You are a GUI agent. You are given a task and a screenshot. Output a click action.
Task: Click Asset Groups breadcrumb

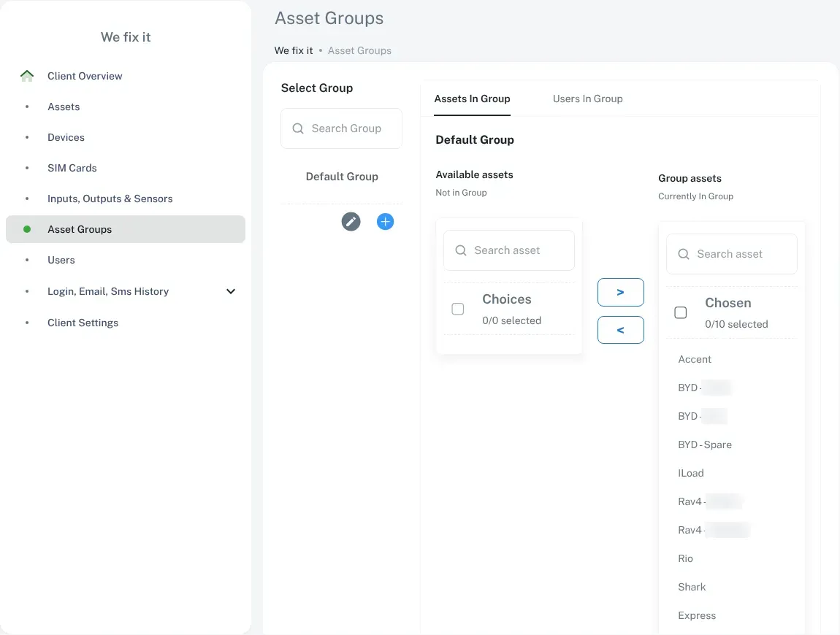[x=359, y=50]
